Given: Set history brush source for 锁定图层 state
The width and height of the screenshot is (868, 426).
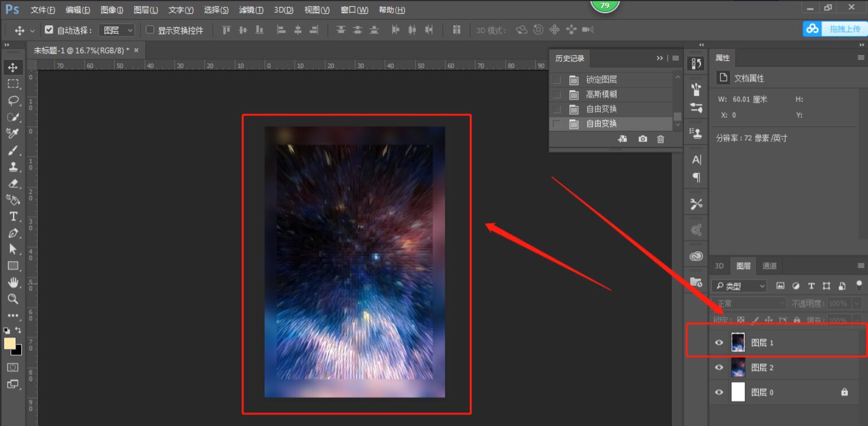Looking at the screenshot, I should pos(556,80).
